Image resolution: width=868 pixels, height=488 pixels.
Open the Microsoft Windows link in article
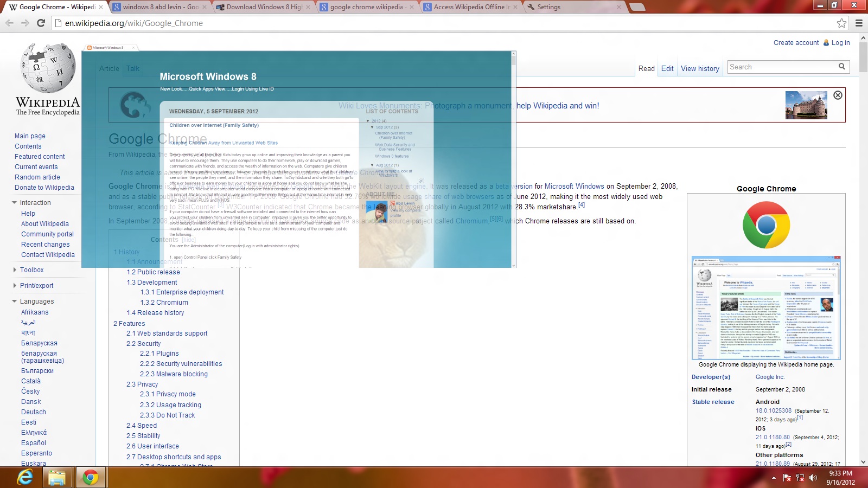[x=574, y=187]
